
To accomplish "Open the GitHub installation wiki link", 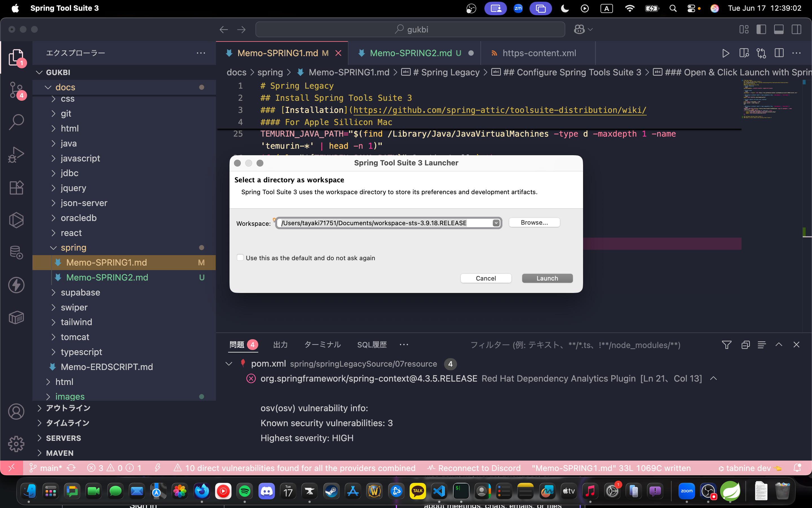I will point(500,110).
